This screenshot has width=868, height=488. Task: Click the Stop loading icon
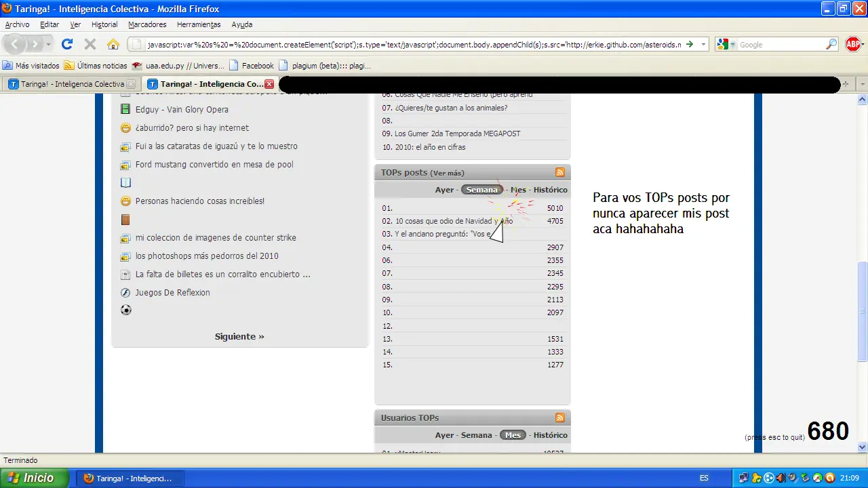coord(90,44)
